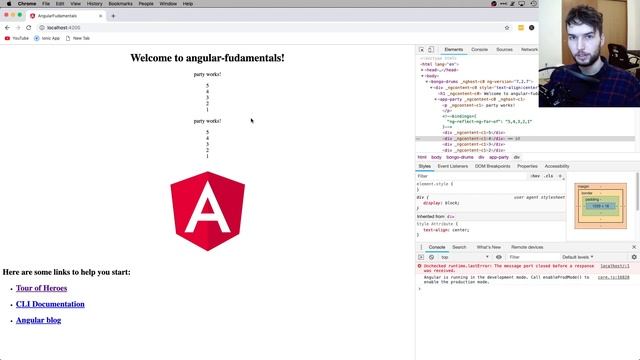The width and height of the screenshot is (640, 360).
Task: Collapse the bongo-drums element node
Action: coord(427,82)
